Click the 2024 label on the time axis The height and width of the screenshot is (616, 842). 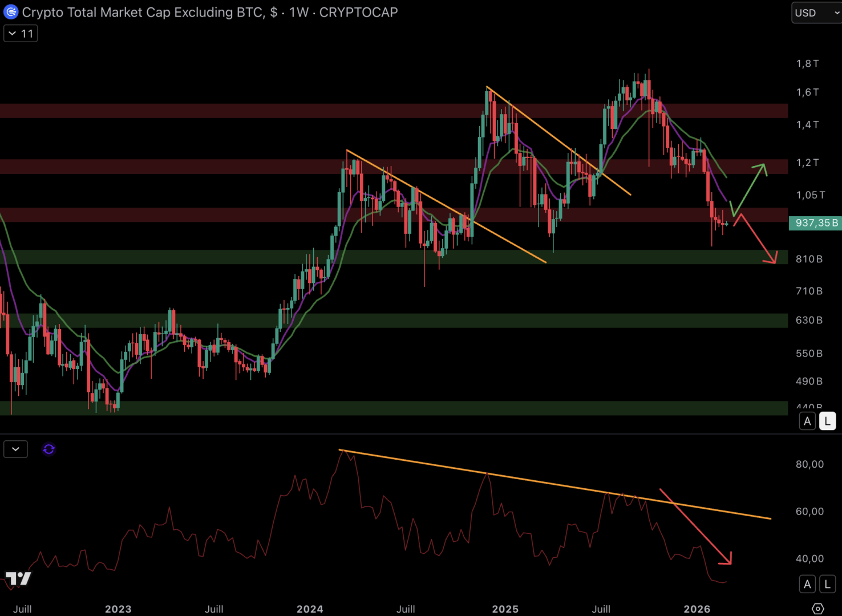[x=310, y=609]
